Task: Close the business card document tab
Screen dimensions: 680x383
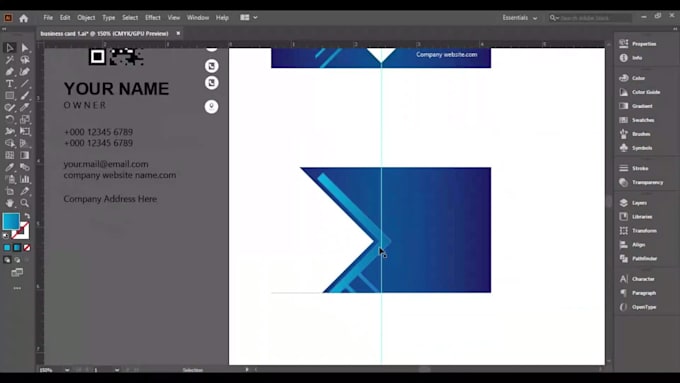Action: (178, 33)
